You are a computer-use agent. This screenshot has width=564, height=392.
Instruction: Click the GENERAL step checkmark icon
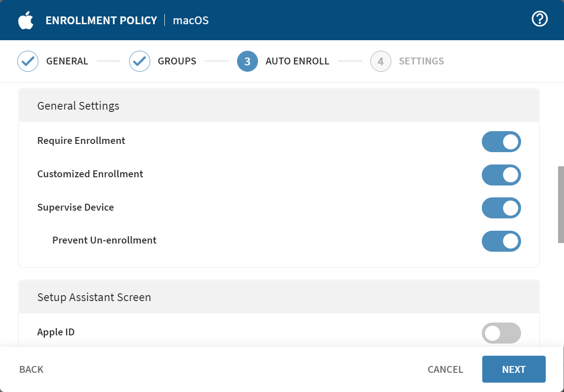point(28,61)
